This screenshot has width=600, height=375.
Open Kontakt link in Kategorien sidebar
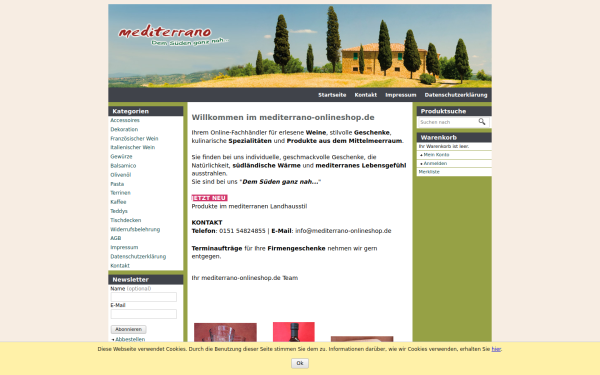120,266
